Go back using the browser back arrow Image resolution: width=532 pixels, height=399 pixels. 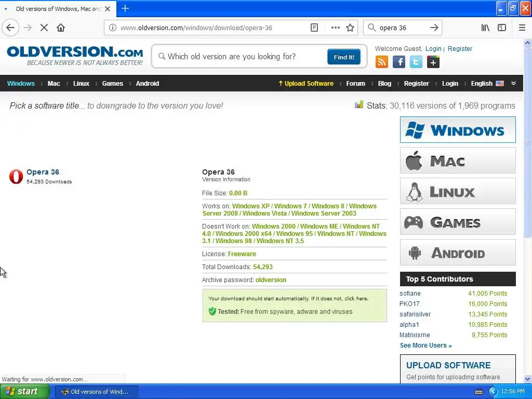pos(10,28)
